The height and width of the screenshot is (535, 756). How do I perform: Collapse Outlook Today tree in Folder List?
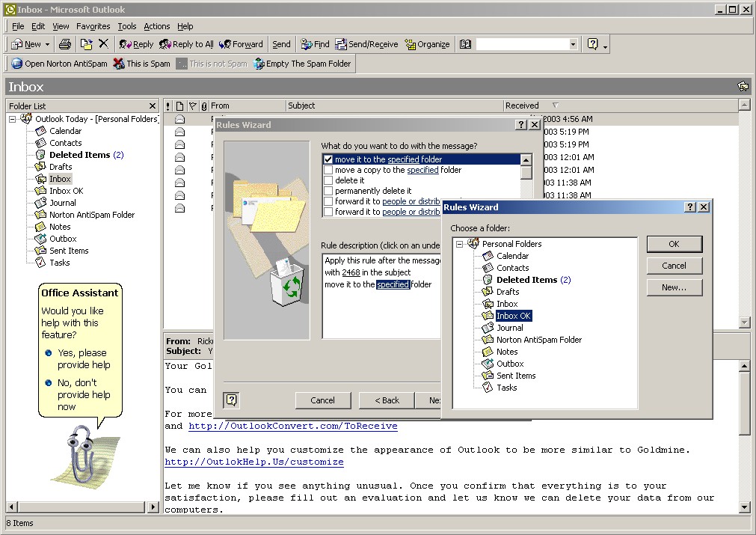pos(12,119)
